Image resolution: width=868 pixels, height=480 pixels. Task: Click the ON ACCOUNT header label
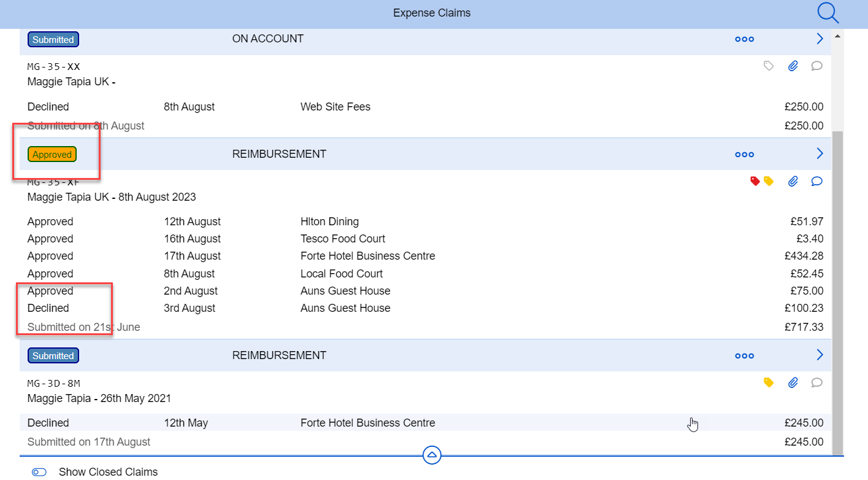pos(268,39)
